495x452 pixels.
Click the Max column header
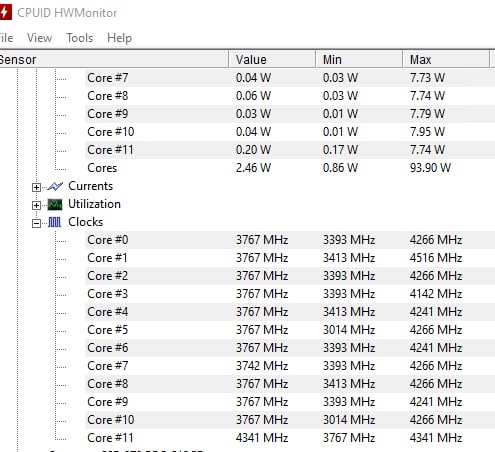(446, 60)
